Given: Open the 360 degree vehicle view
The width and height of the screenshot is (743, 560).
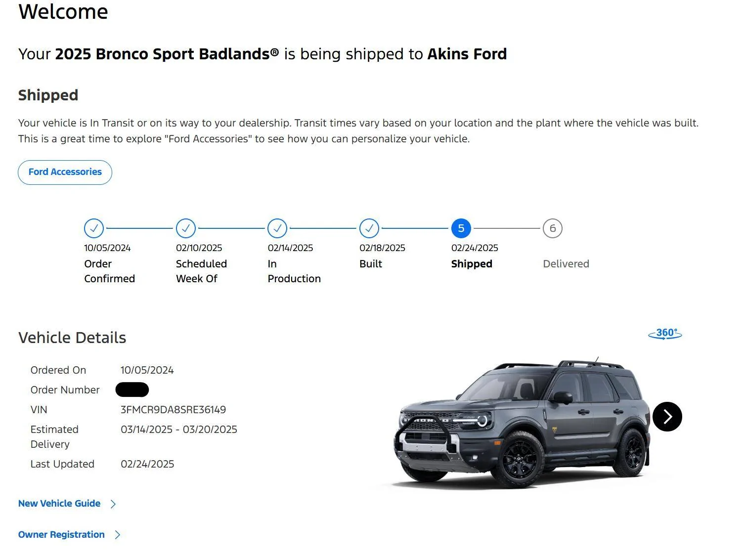Looking at the screenshot, I should 665,333.
